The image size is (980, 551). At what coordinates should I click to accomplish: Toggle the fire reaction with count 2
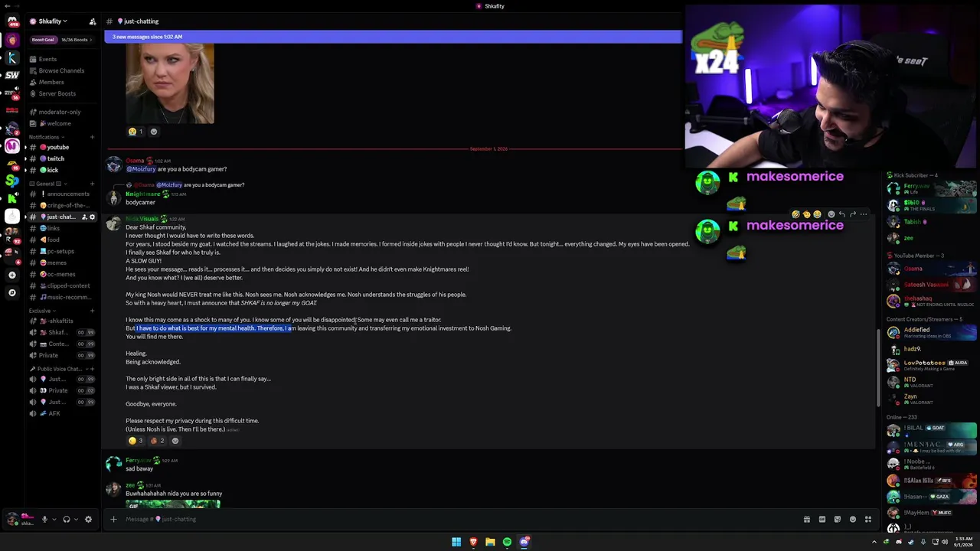click(x=157, y=441)
